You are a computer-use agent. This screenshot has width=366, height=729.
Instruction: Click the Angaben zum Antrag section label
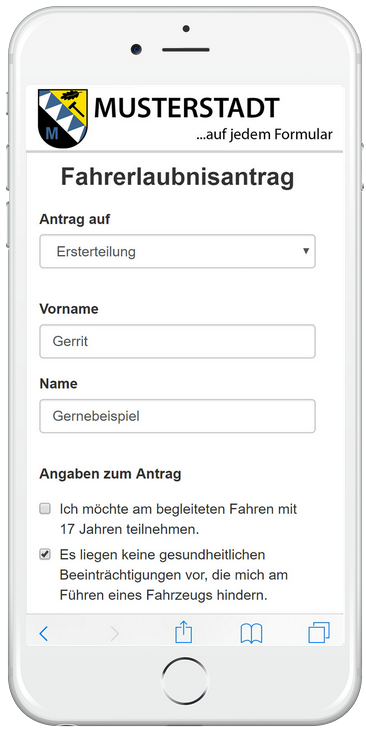110,474
